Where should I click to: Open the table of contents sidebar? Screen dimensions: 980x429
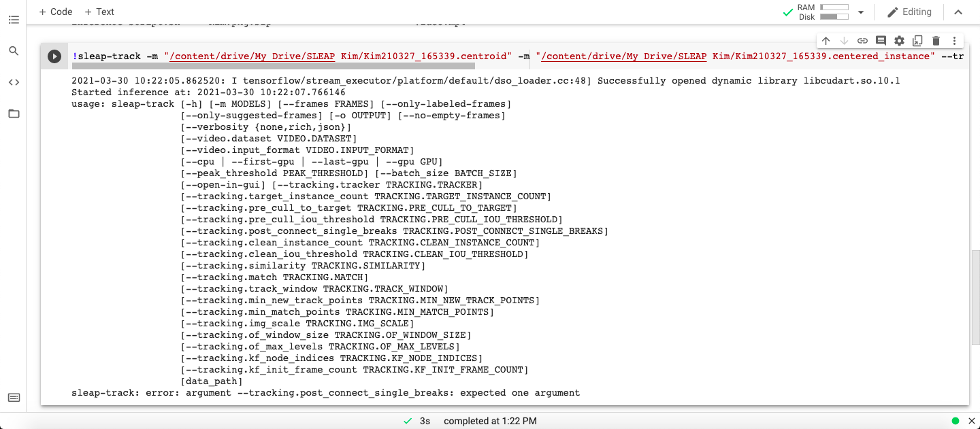14,19
